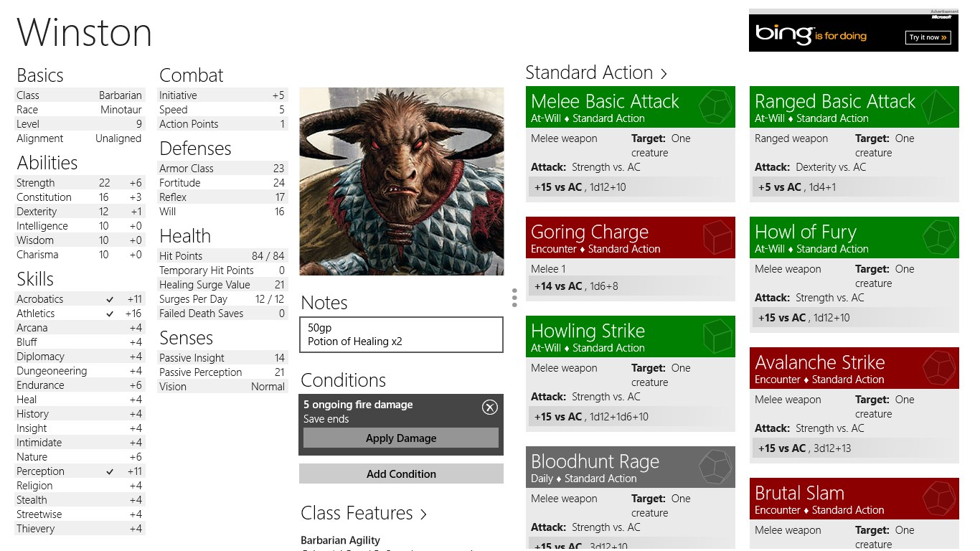The image size is (980, 551).
Task: Click into the Notes text box
Action: [x=401, y=335]
